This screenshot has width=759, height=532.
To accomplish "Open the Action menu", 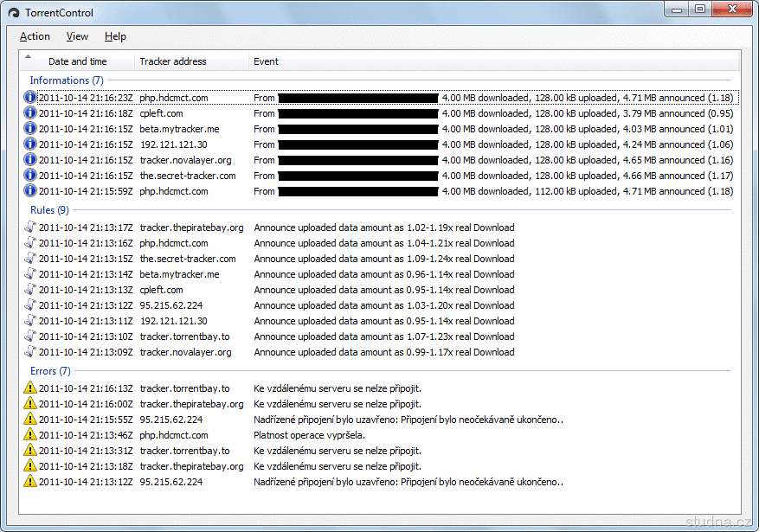I will point(35,36).
